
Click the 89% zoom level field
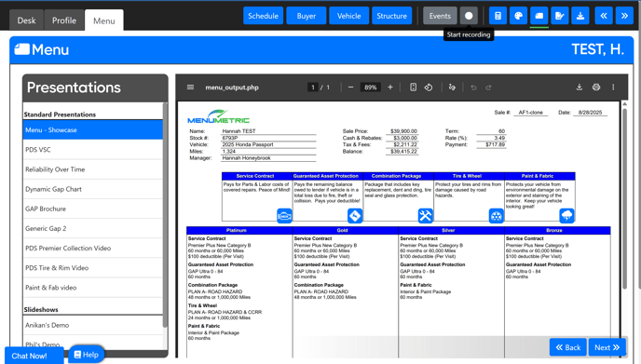click(371, 87)
